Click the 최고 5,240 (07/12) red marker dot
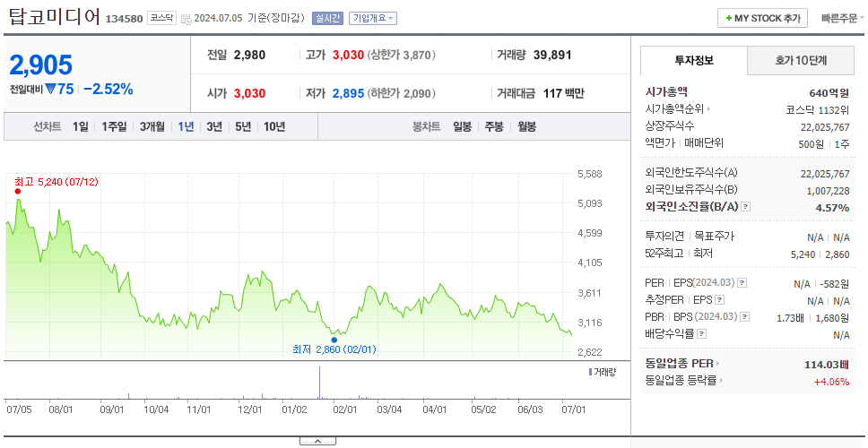The height and width of the screenshot is (448, 868). click(18, 192)
